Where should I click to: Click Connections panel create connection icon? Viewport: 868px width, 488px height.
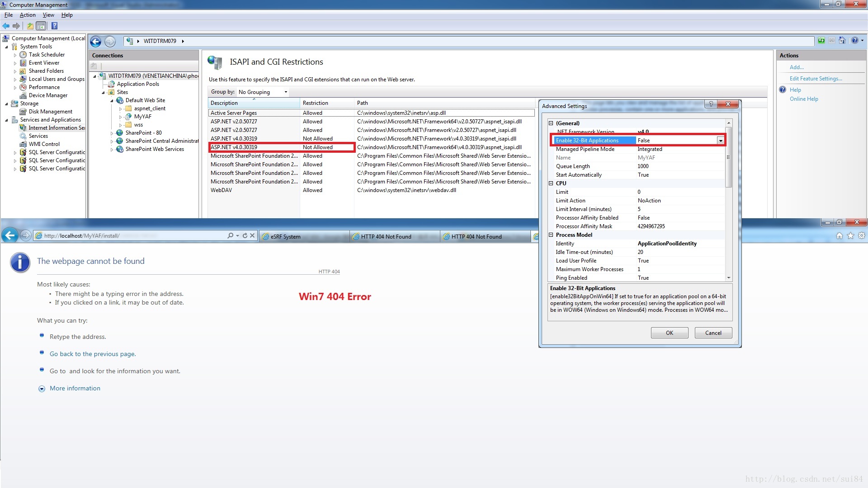coord(94,66)
